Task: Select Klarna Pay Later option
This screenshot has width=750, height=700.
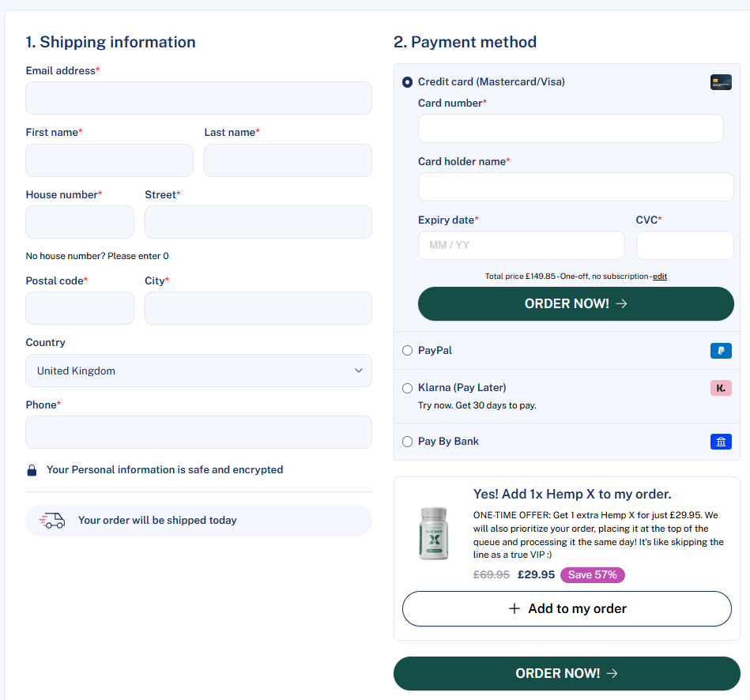Action: 408,388
